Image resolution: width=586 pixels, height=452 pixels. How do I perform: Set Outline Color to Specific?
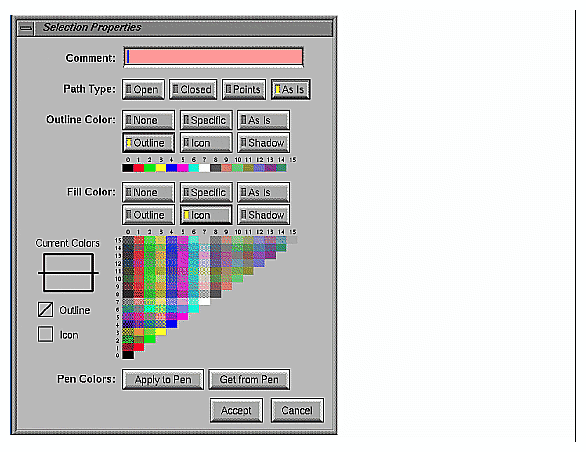(206, 120)
